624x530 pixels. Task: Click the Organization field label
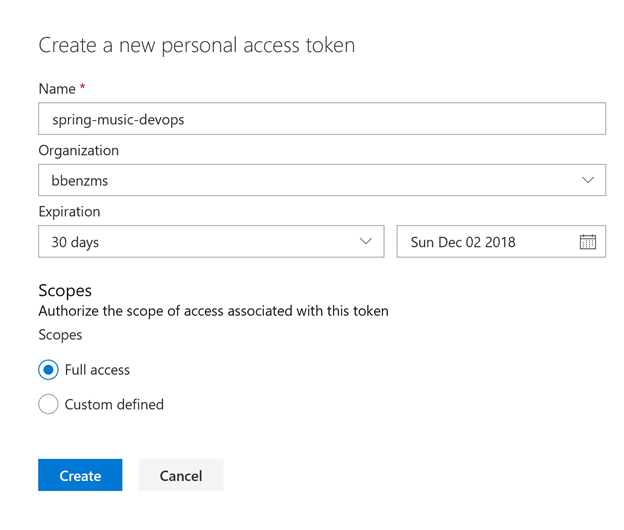(78, 151)
